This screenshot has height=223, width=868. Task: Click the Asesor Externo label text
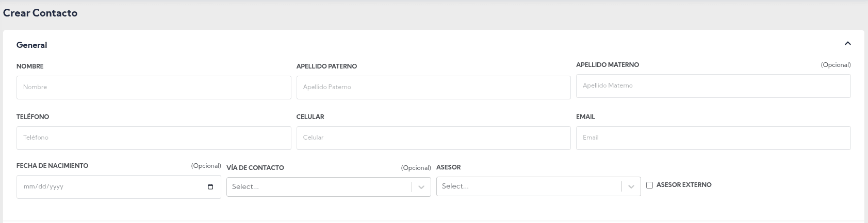tap(683, 185)
